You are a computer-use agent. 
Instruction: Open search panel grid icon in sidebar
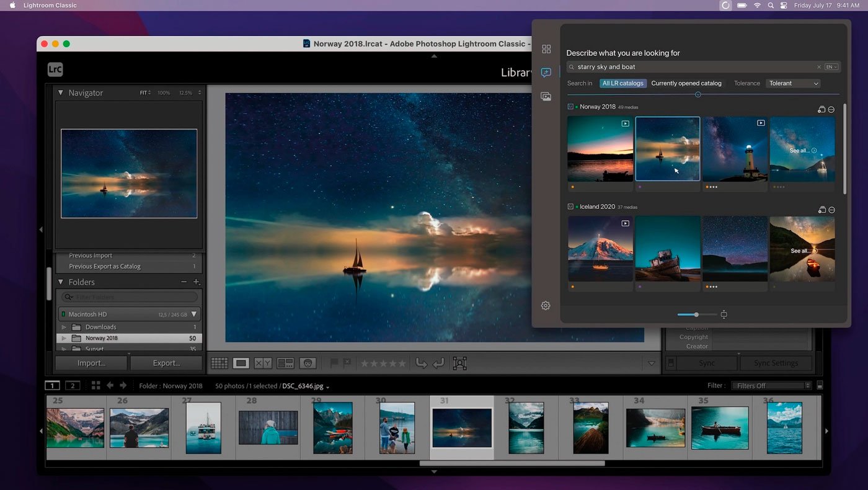click(546, 49)
